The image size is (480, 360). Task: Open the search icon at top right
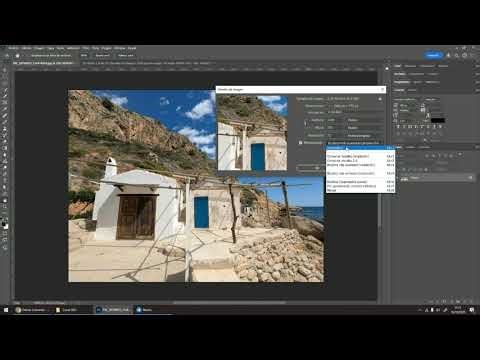point(457,56)
